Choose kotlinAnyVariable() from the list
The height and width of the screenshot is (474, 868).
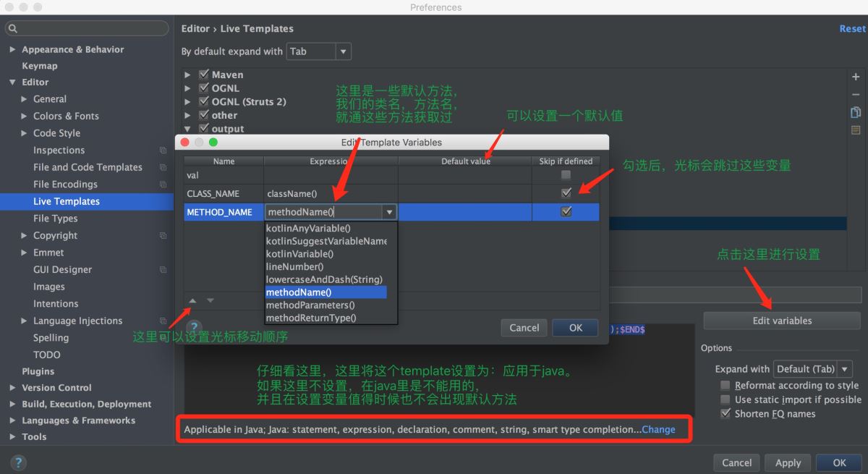pos(326,228)
